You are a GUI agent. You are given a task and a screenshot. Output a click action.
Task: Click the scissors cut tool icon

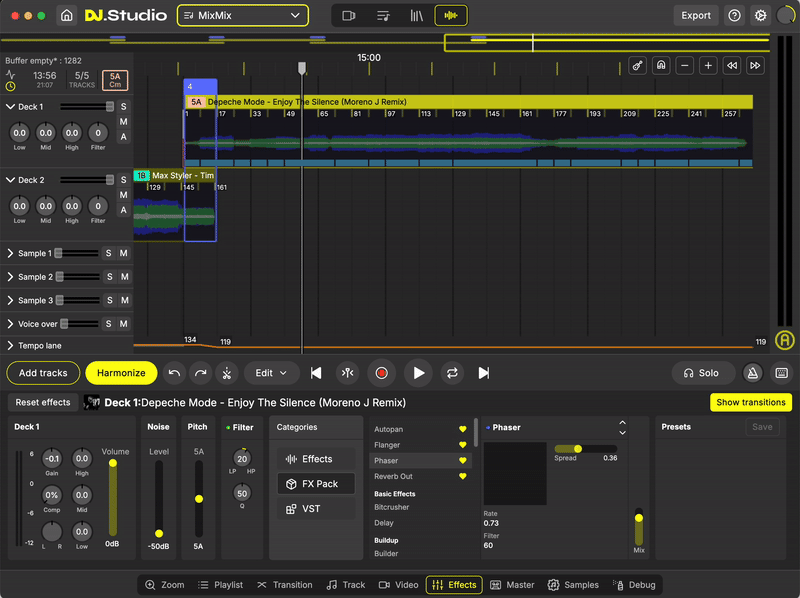pyautogui.click(x=227, y=373)
